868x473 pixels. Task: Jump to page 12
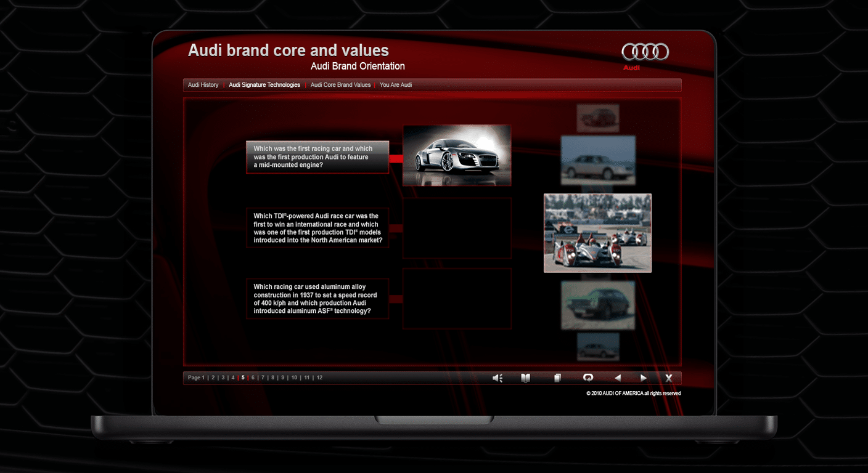pyautogui.click(x=319, y=378)
